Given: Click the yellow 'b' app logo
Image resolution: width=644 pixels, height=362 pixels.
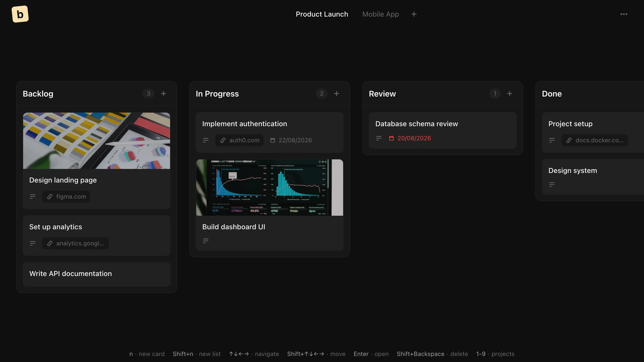Looking at the screenshot, I should click(x=20, y=14).
